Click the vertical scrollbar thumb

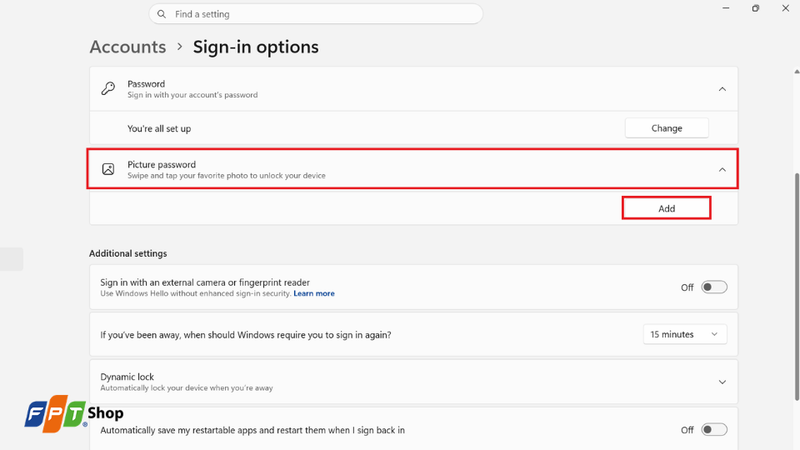coord(797,287)
